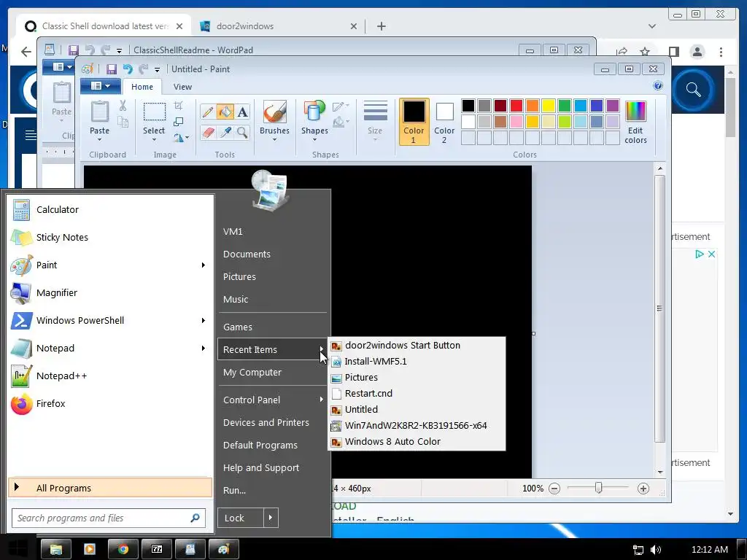Image resolution: width=747 pixels, height=560 pixels.
Task: Click zoom out minus button in Paint
Action: (554, 488)
